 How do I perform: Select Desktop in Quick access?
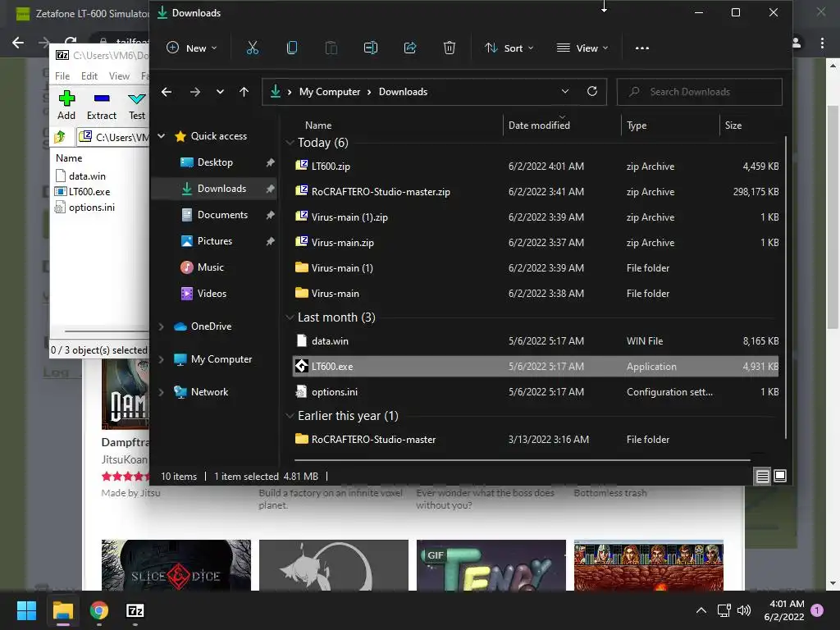(215, 162)
